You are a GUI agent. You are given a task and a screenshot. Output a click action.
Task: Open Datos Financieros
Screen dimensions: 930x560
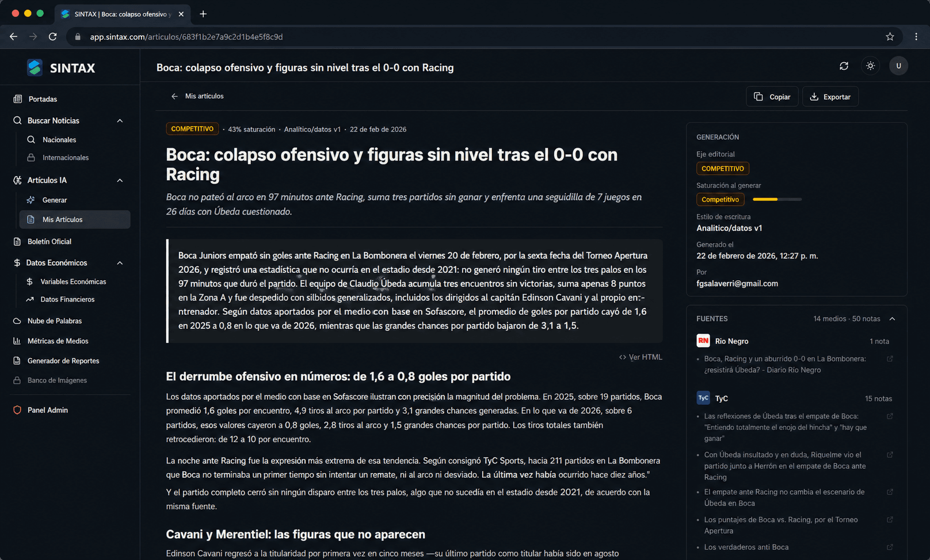[67, 299]
